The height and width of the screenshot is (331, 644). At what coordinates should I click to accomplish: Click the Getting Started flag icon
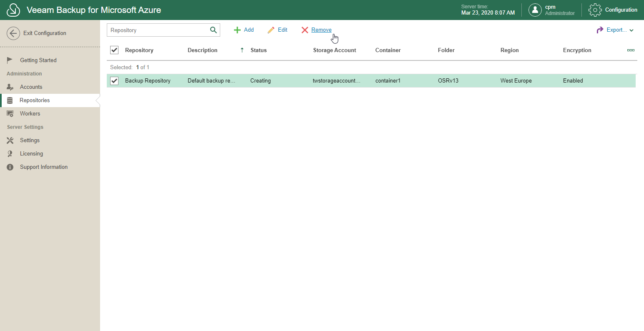10,60
